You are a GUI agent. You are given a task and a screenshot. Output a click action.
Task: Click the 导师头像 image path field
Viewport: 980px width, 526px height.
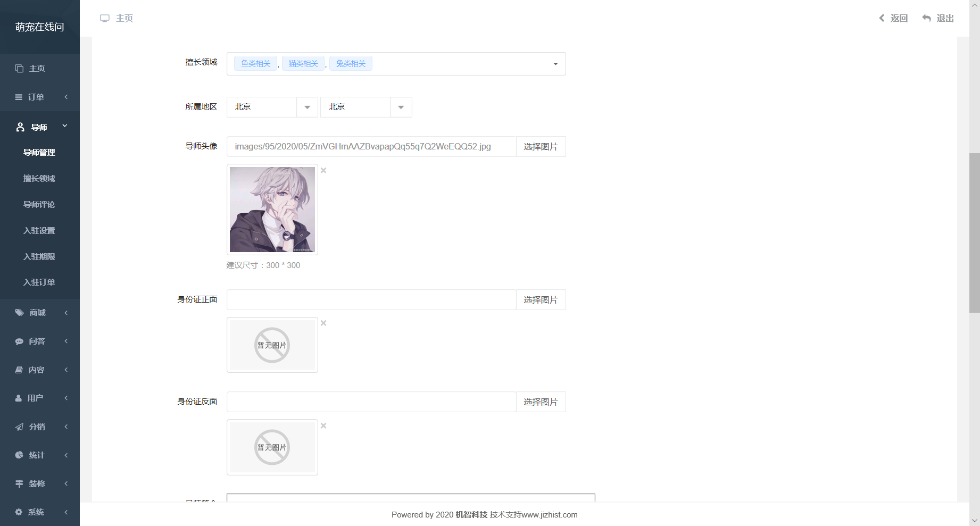pos(371,147)
